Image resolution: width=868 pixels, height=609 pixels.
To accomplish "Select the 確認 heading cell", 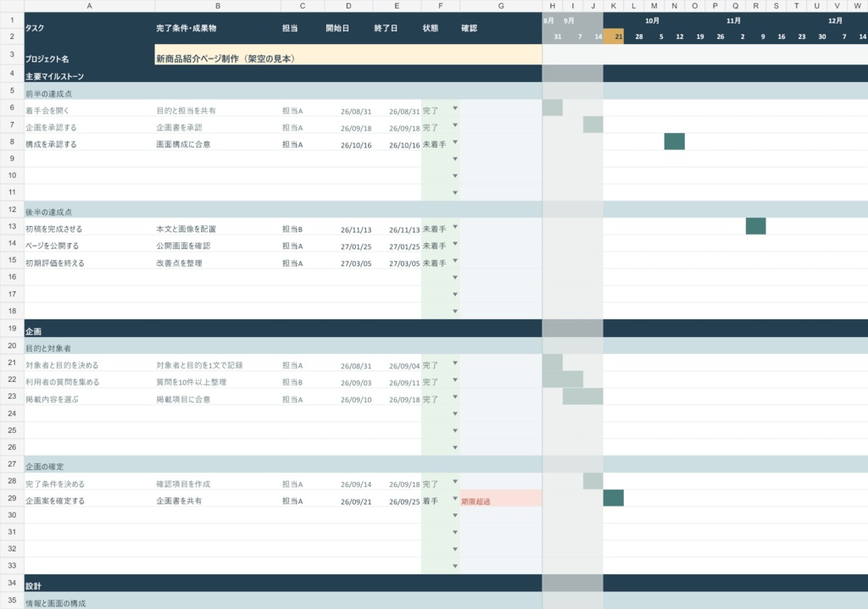I will [x=501, y=28].
